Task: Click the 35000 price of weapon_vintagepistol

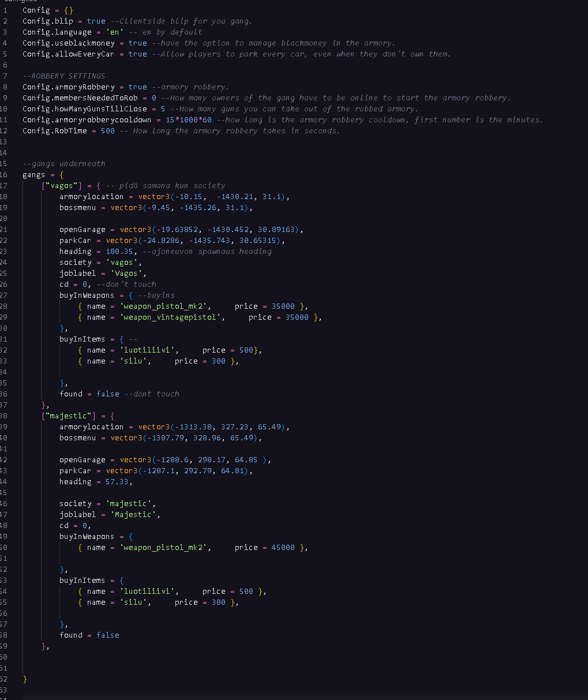Action: pos(297,317)
